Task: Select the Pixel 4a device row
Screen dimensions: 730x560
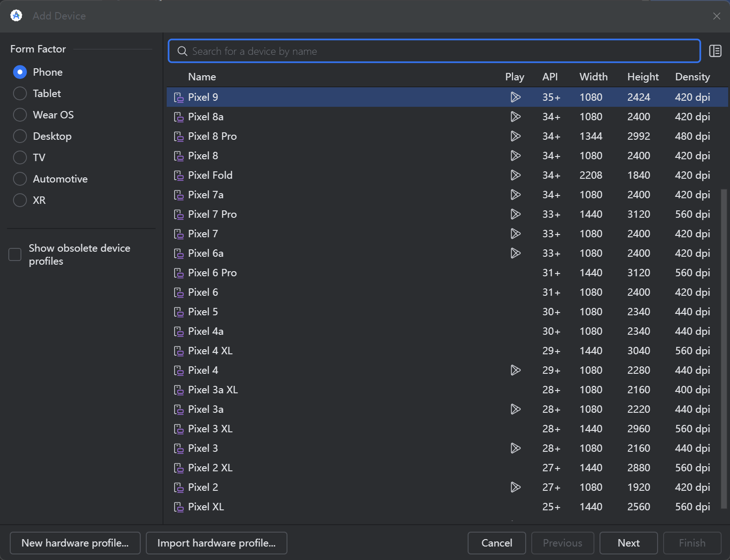Action: (x=447, y=331)
